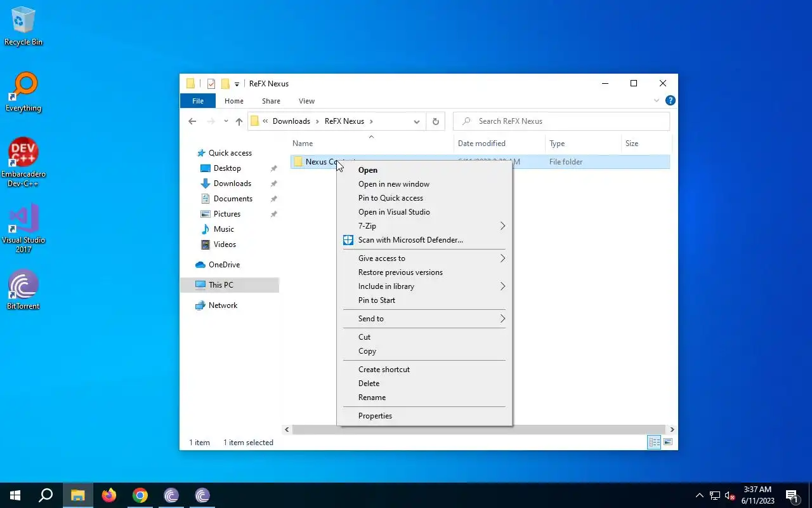Refresh the ReFX Nexus folder view
Viewport: 812px width, 508px height.
[x=436, y=121]
